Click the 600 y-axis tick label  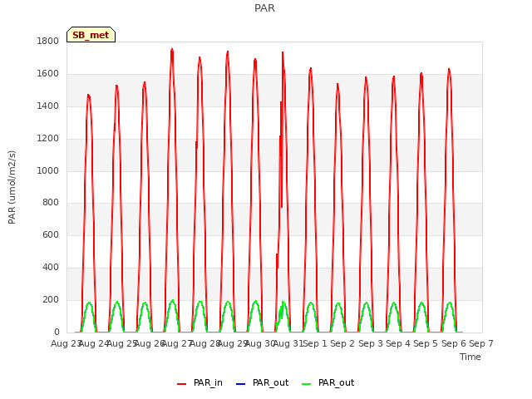tap(51, 234)
